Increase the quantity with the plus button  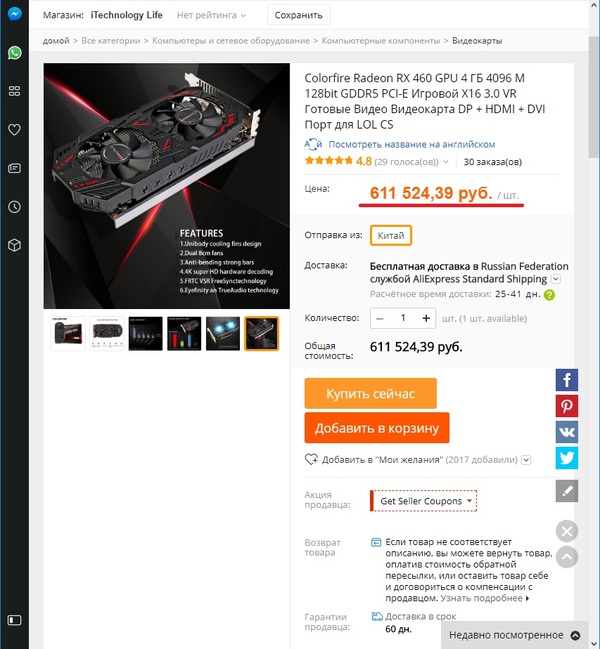(x=426, y=318)
